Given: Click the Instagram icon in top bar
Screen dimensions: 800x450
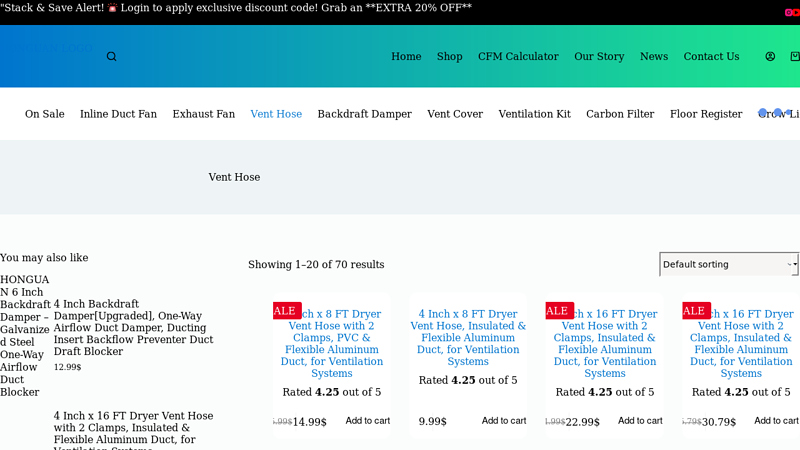Looking at the screenshot, I should point(788,12).
